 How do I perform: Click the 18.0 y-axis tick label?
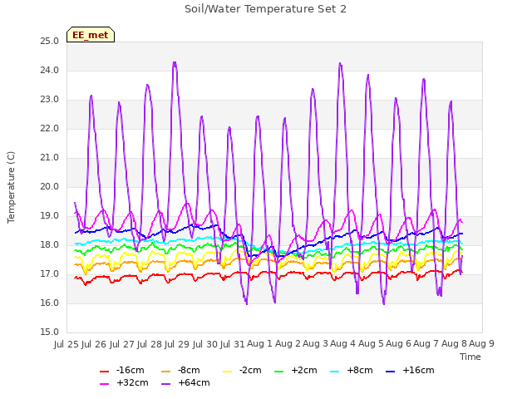(50, 245)
